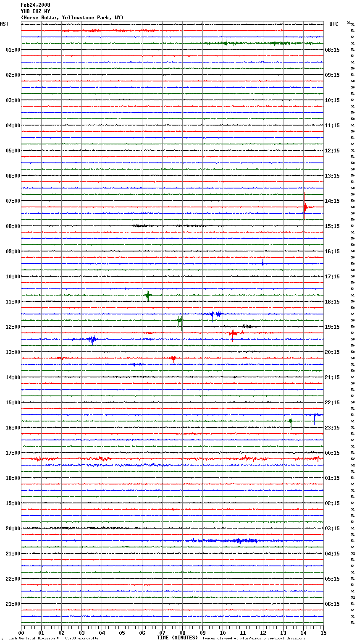Click the Each Vertical Division 83.33 microvolts note
This screenshot has height=644, width=357.
(x=53, y=639)
